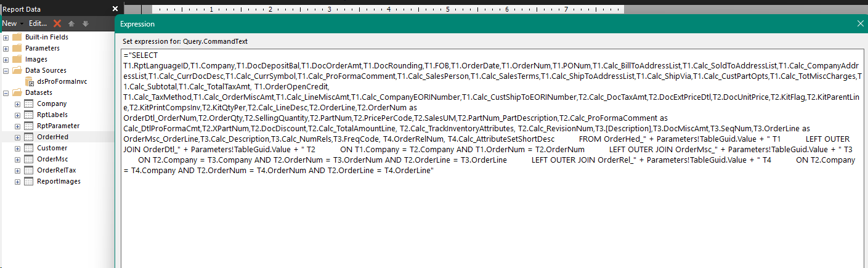Select the Data Sources tree label
Image resolution: width=868 pixels, height=268 pixels.
[46, 70]
